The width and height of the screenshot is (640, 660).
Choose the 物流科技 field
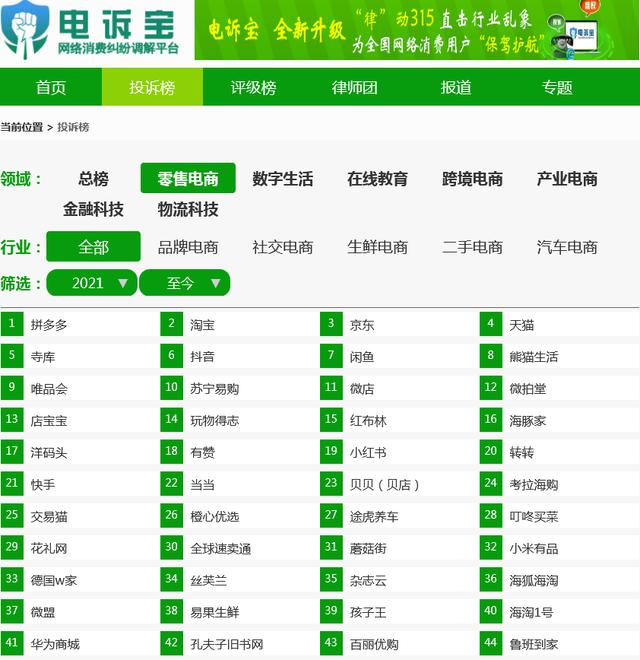pyautogui.click(x=188, y=209)
